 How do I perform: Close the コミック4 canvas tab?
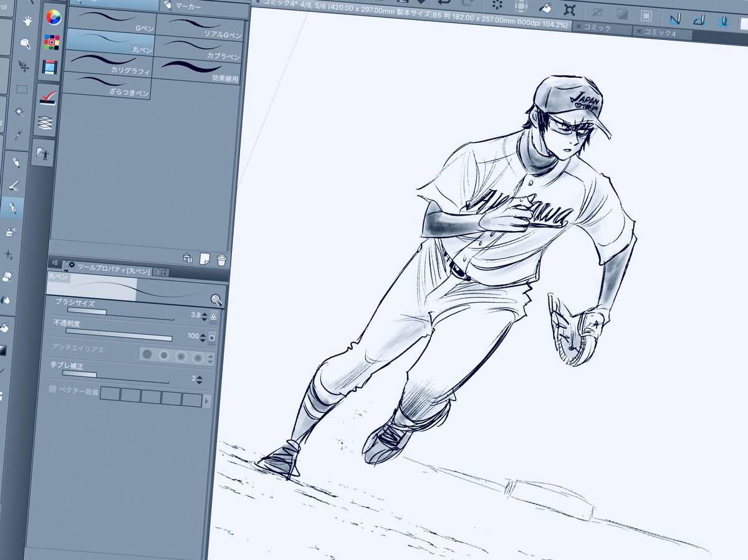pos(639,30)
